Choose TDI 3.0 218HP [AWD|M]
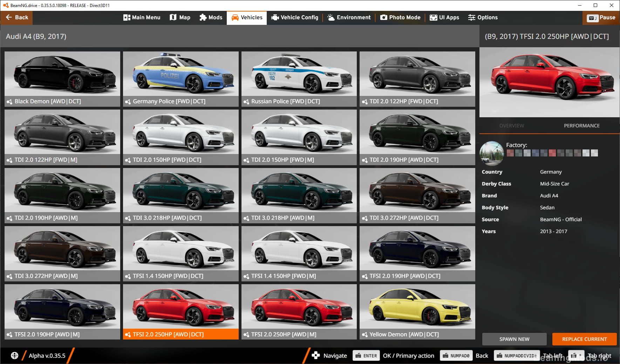 click(299, 195)
